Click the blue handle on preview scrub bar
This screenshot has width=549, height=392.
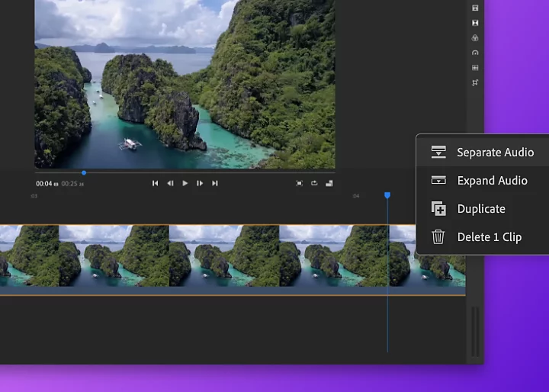pos(84,172)
